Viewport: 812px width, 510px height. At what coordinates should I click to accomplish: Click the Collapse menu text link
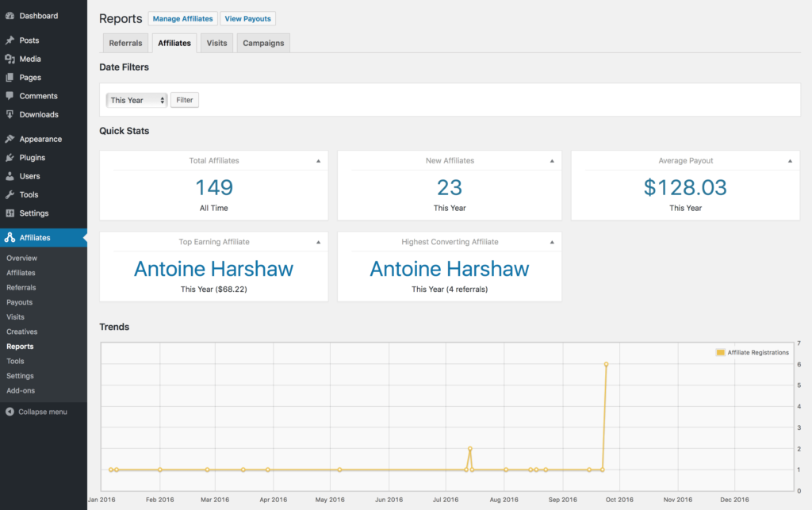43,412
